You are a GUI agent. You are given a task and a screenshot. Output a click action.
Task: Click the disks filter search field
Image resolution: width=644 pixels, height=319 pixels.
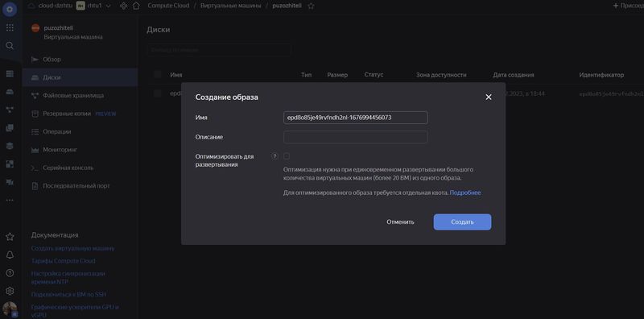(x=219, y=50)
